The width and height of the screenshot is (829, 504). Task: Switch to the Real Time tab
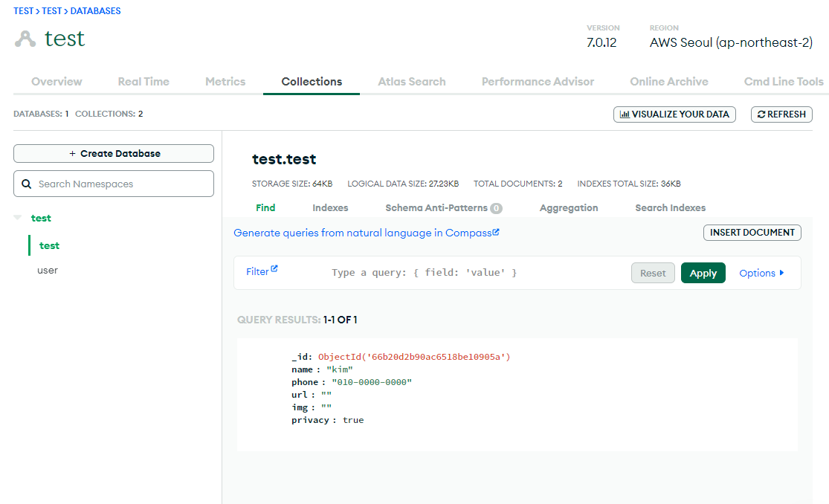click(x=143, y=82)
